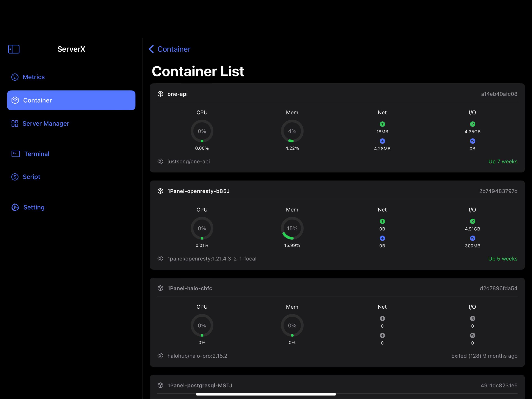Click one-api Mem gauge 4%
This screenshot has width=532, height=399.
coord(292,131)
